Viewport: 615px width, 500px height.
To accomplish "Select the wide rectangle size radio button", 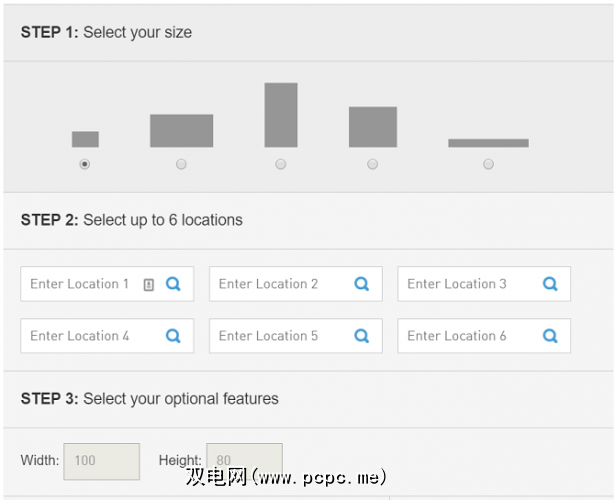I will [x=181, y=164].
